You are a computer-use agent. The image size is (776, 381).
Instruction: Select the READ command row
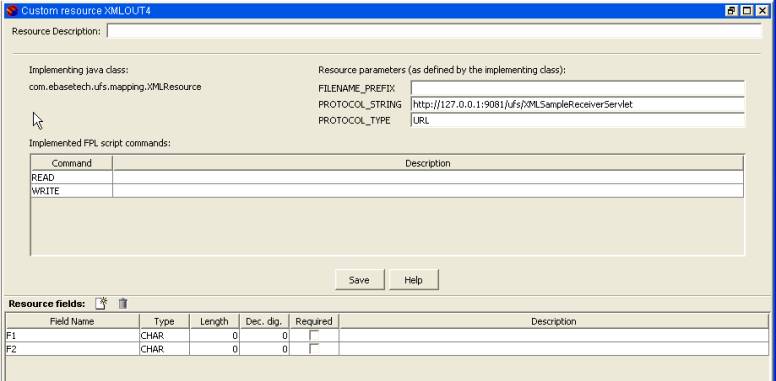click(x=387, y=177)
